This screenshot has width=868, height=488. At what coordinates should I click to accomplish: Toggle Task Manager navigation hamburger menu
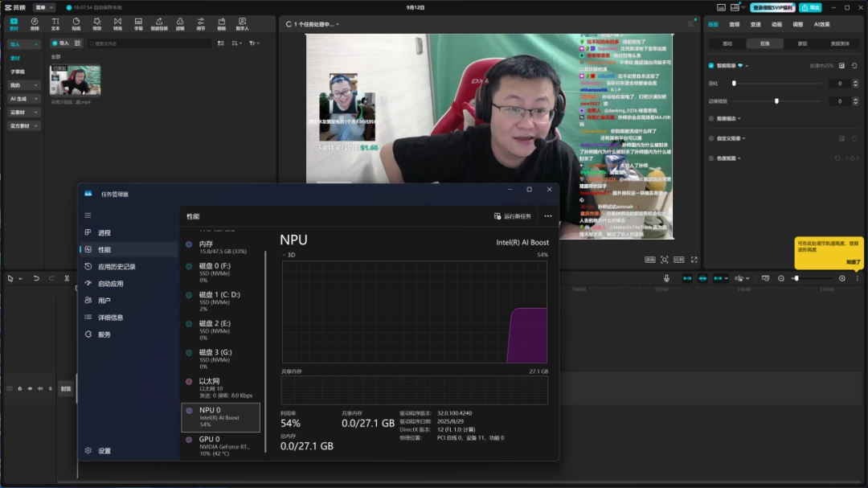coord(88,215)
